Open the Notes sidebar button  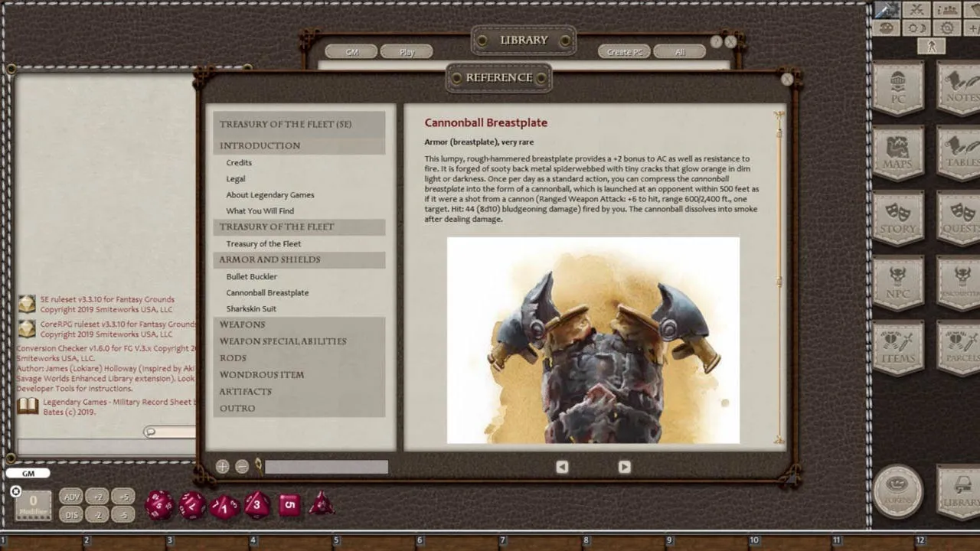[x=959, y=86]
